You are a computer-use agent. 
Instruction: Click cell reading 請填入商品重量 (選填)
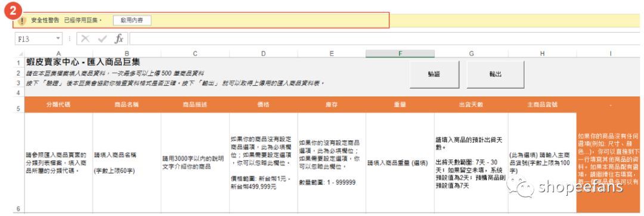tap(400, 163)
